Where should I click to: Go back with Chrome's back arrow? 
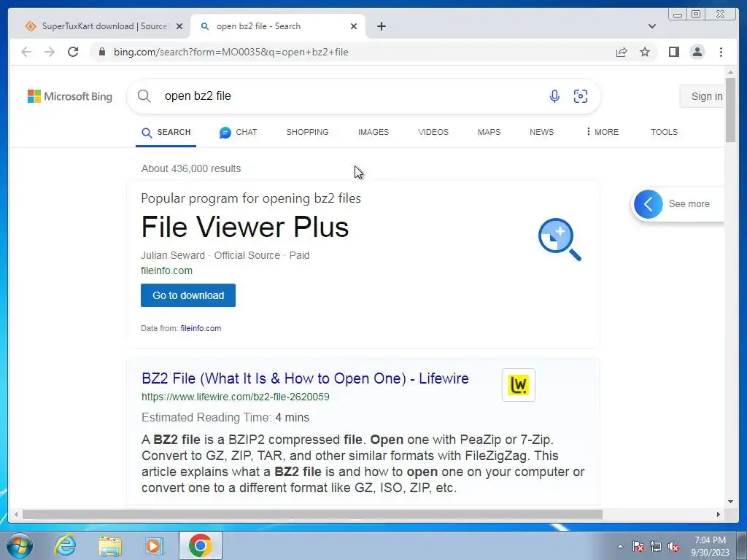pos(26,52)
